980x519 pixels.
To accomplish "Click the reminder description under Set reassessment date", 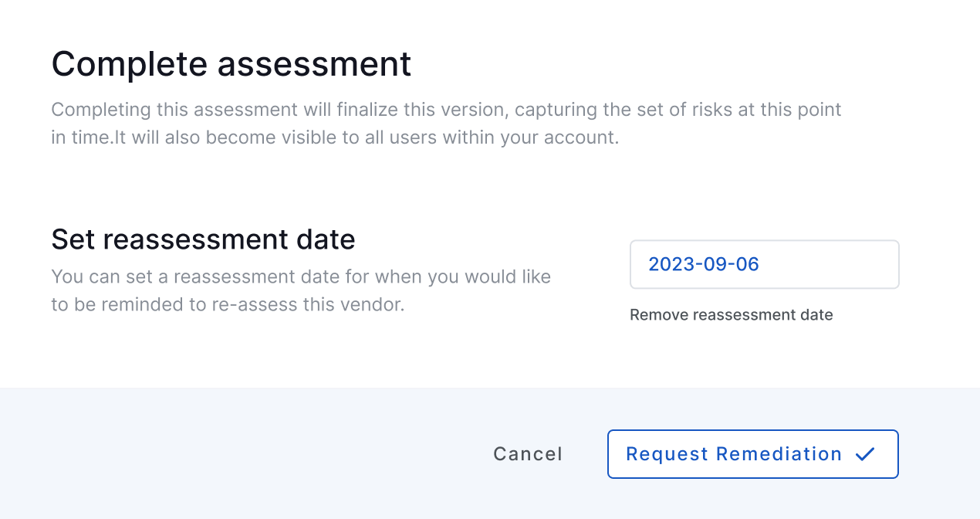I will coord(301,290).
